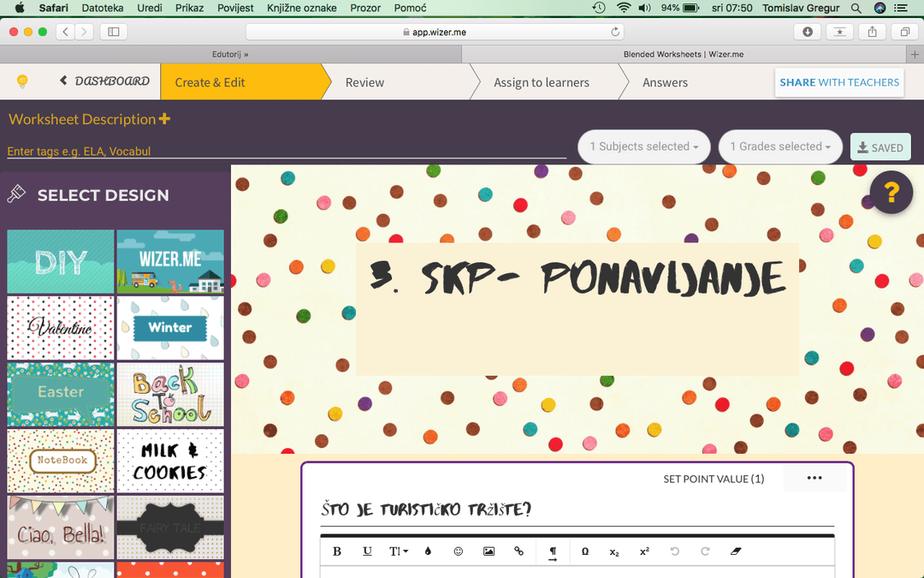The image size is (924, 578).
Task: Open the font size dropdown
Action: click(x=399, y=551)
